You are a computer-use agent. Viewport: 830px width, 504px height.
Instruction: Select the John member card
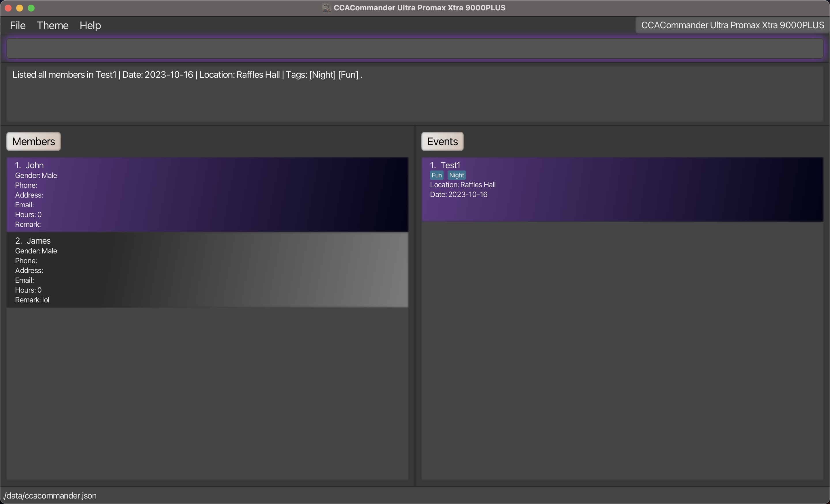207,195
